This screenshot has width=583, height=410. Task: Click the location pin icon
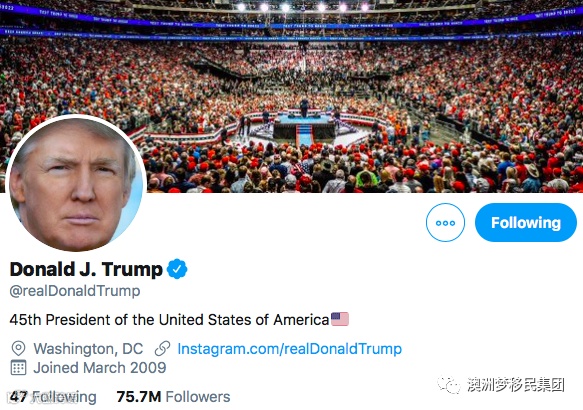pyautogui.click(x=18, y=349)
